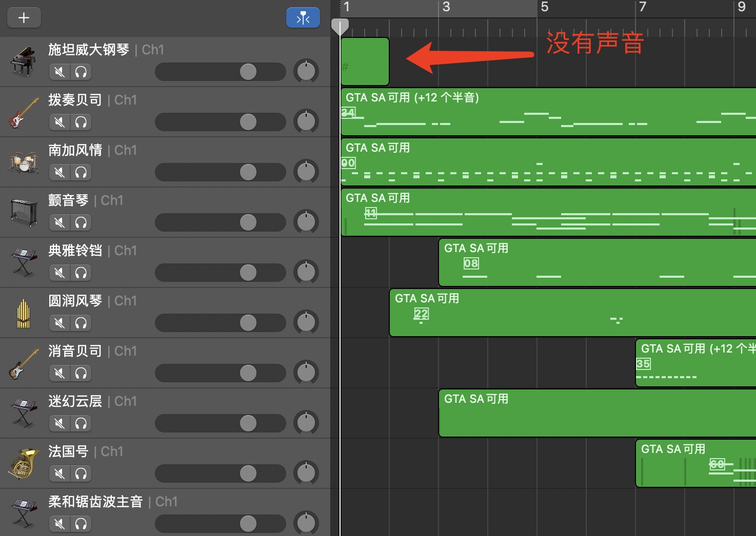
Task: Select the short silent region on piano track
Action: tap(365, 61)
